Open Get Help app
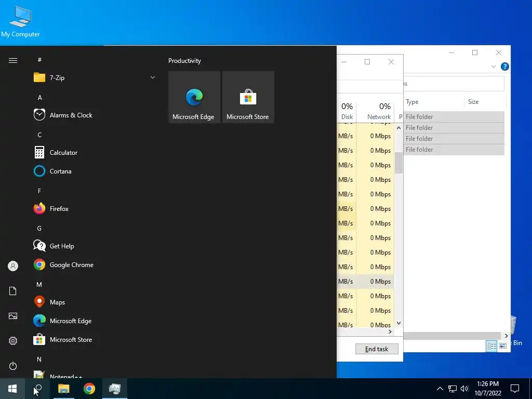532x399 pixels. tap(95, 246)
